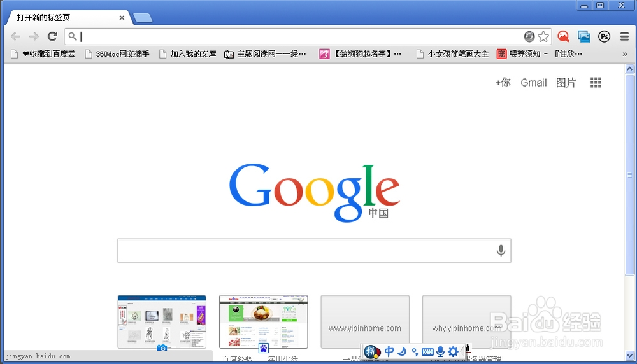Click the blue picture gallery extension icon
This screenshot has height=364, width=637.
coord(583,36)
